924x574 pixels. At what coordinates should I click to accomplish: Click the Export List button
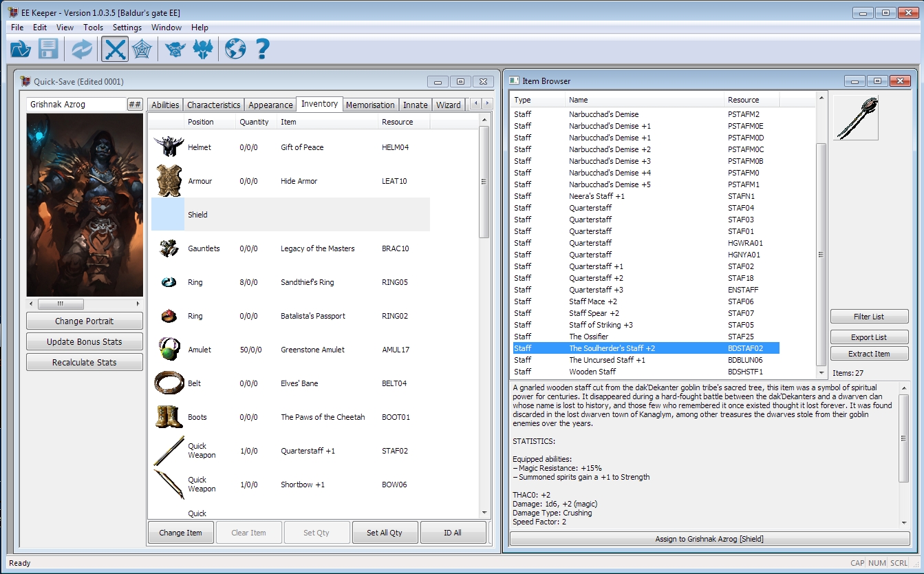pyautogui.click(x=869, y=337)
